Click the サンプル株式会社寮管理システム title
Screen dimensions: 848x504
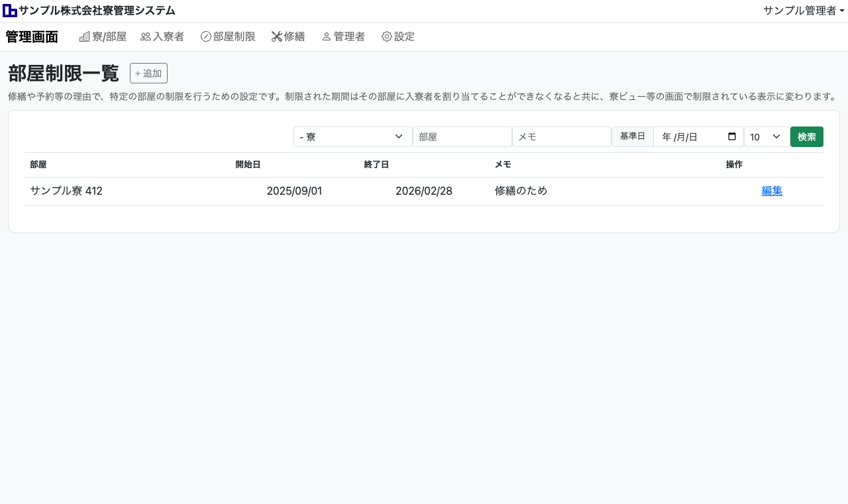point(97,11)
